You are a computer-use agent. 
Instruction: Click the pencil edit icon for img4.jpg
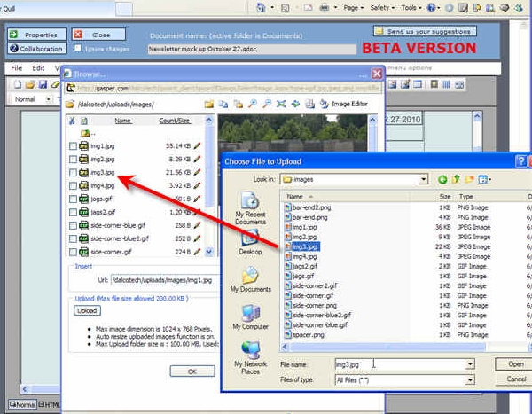pyautogui.click(x=197, y=185)
